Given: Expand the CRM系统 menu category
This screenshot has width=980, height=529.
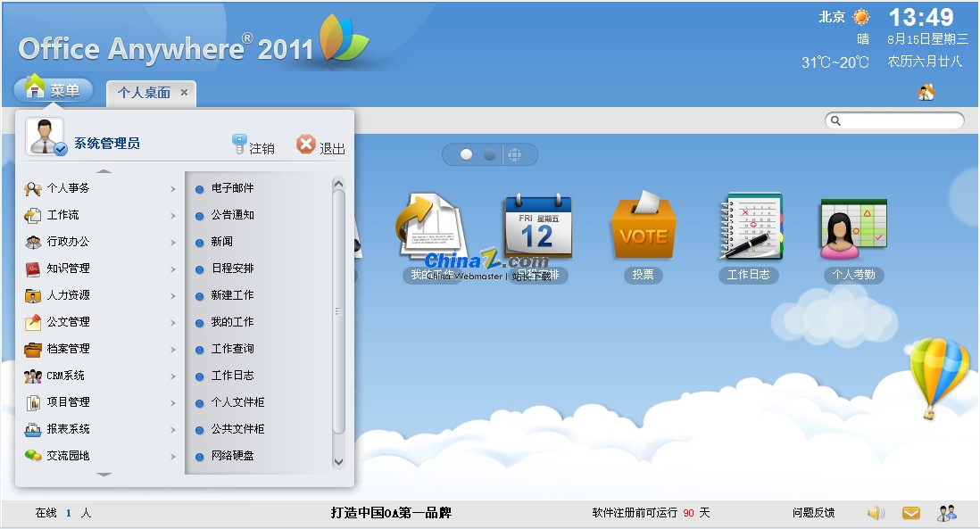Looking at the screenshot, I should 100,376.
